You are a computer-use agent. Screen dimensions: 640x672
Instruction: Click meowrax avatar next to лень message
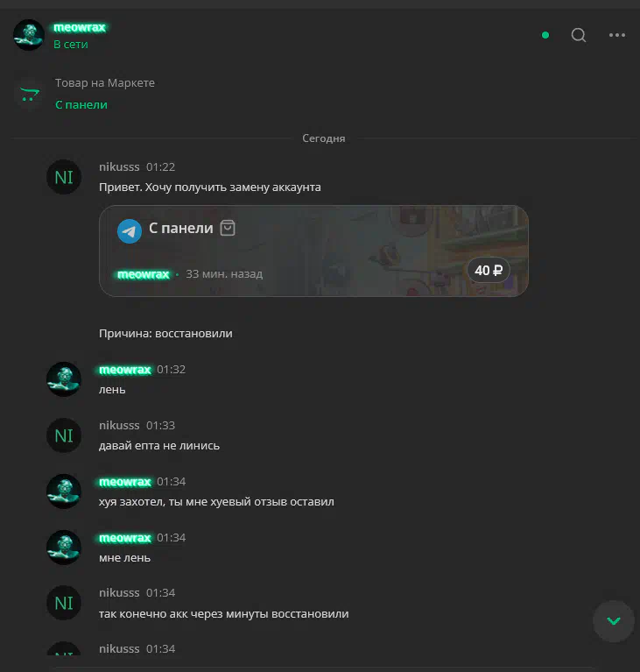[x=64, y=379]
